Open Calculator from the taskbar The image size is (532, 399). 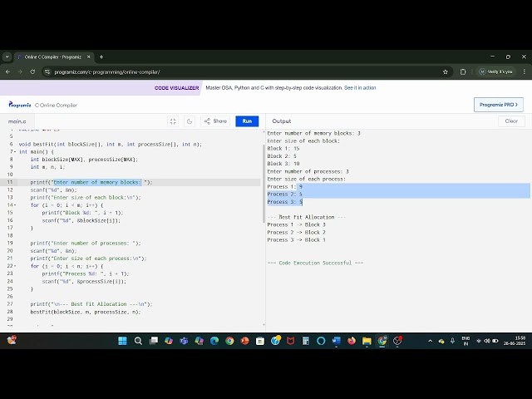tap(306, 341)
